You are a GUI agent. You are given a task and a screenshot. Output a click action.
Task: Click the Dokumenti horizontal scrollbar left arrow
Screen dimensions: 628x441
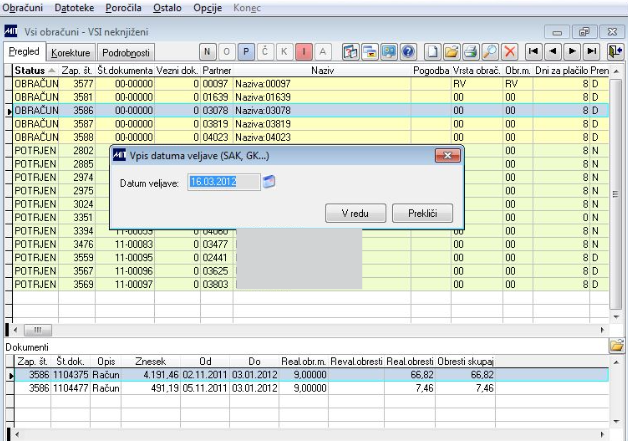16,434
